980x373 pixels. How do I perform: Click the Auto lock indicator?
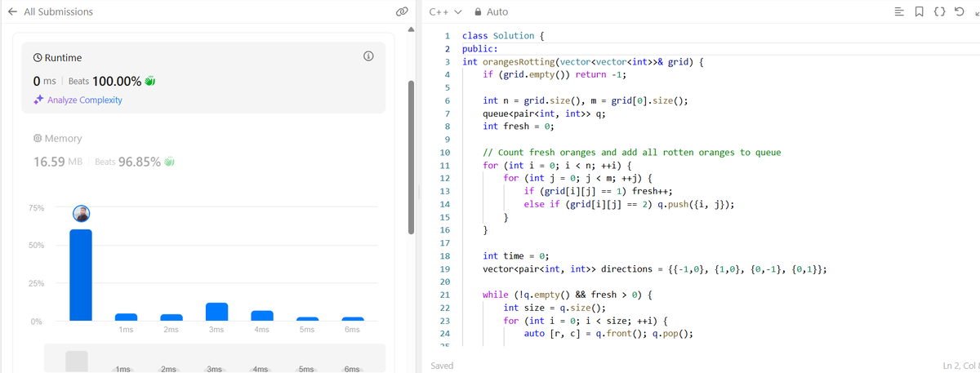point(491,11)
